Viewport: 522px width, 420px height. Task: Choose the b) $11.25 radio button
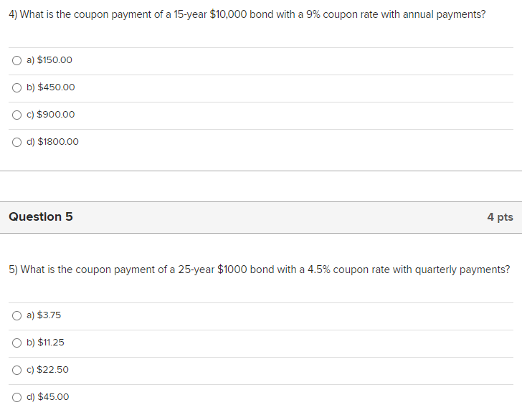[16, 343]
